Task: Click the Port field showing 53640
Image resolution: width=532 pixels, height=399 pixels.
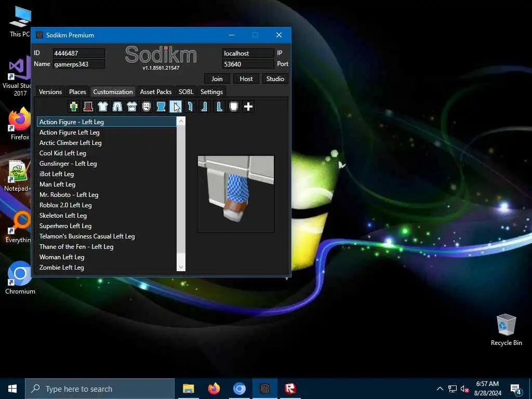Action: coord(248,64)
